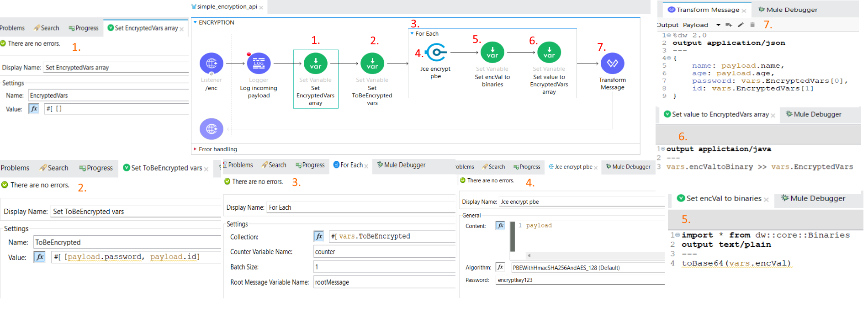Screen dimensions: 868x329
Task: Click the Batch Size field
Action: point(384,267)
